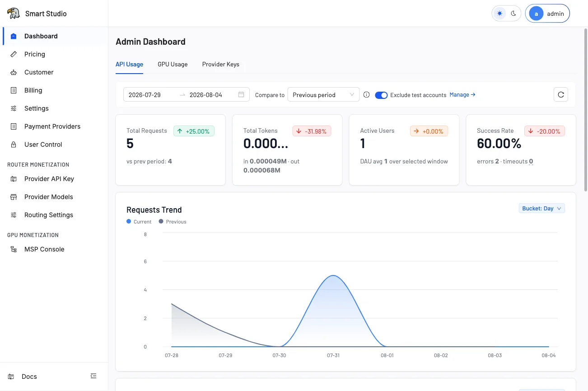Image resolution: width=588 pixels, height=391 pixels.
Task: Toggle the Current series legend
Action: (139, 222)
